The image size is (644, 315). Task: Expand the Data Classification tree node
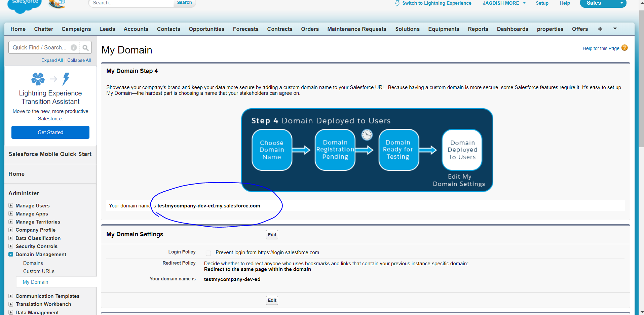coord(11,238)
